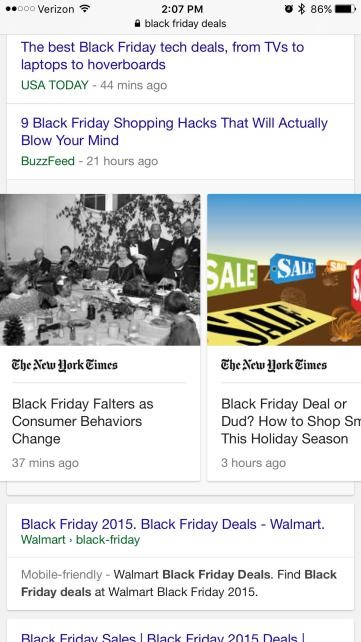Tap the first New York Times logo
Screen dimensions: 361x642
(x=65, y=364)
